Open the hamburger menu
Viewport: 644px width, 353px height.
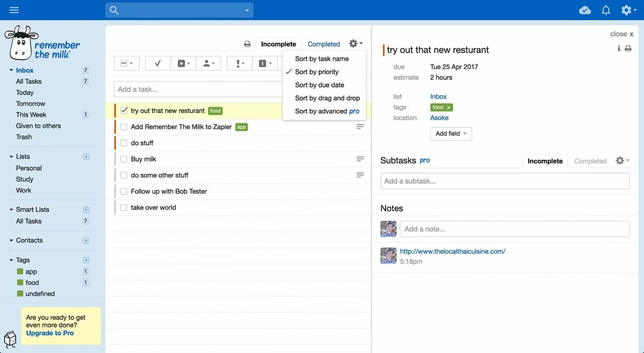coord(14,10)
